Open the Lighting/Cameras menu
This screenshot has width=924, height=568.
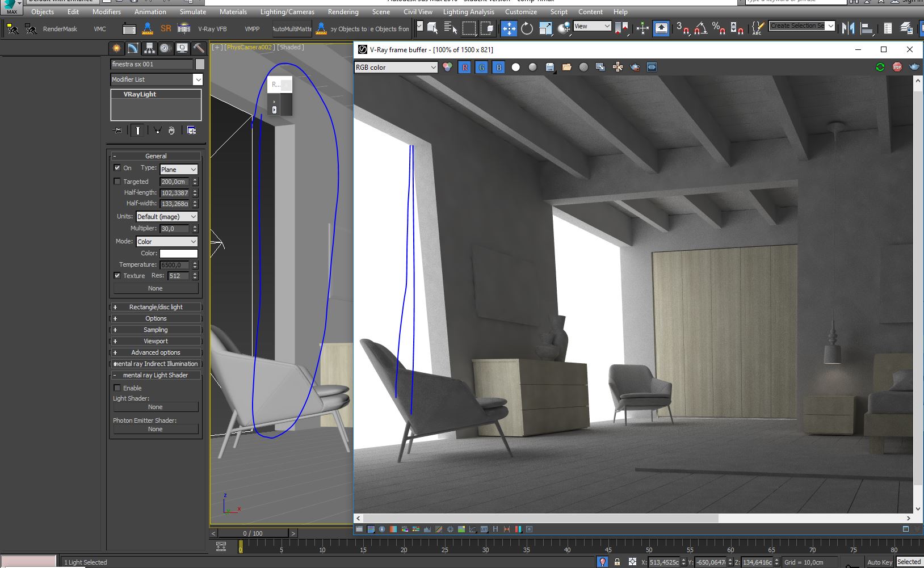click(287, 11)
